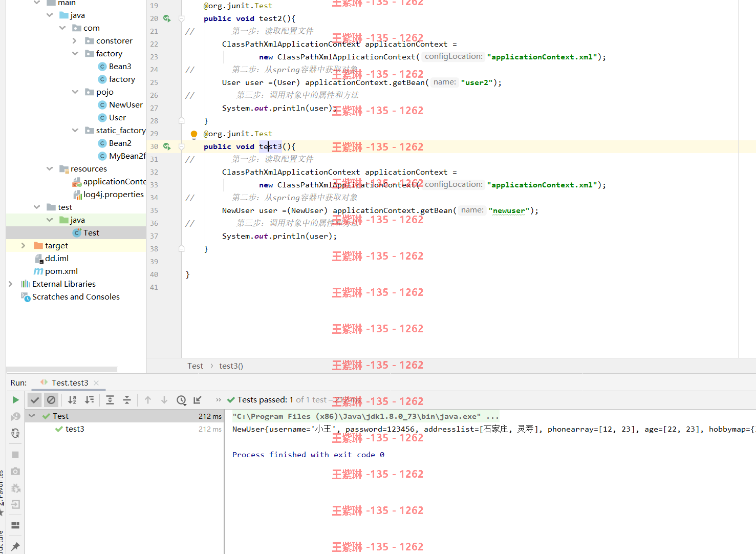Pin the run tab with pin icon

15,546
